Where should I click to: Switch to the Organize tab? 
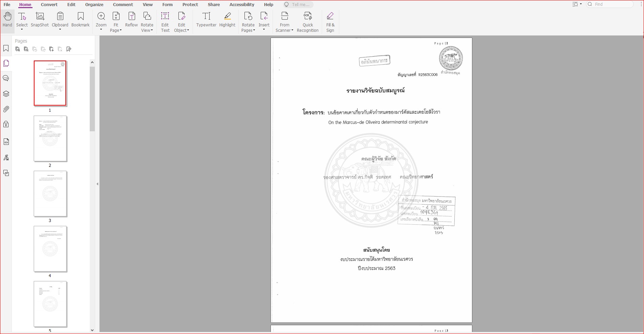click(94, 4)
